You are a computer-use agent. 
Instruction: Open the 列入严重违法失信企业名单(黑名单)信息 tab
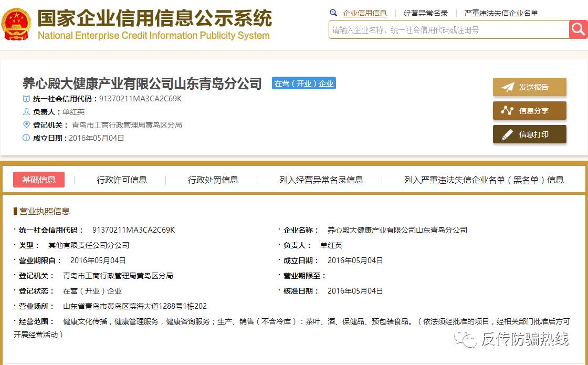tap(484, 180)
